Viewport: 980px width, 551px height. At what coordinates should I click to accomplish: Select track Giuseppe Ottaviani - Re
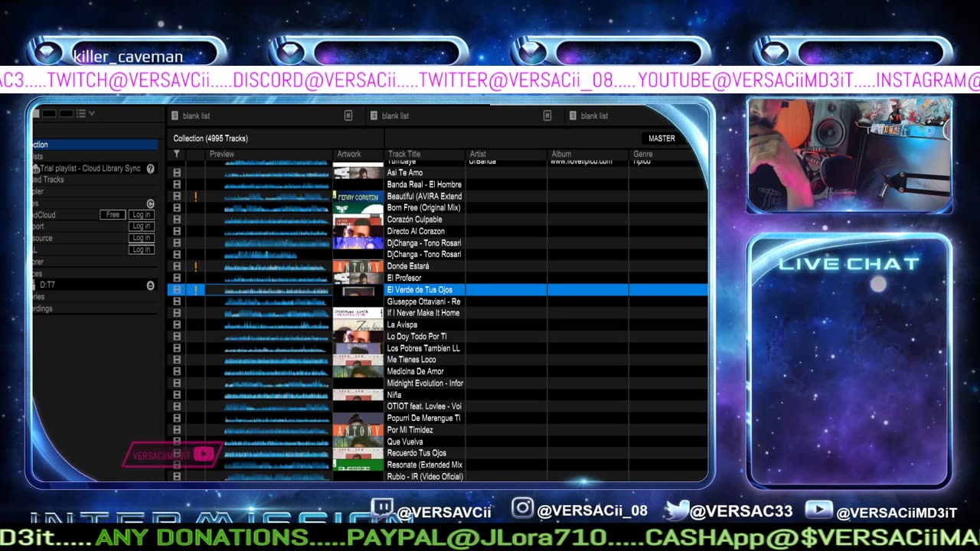[x=423, y=302]
